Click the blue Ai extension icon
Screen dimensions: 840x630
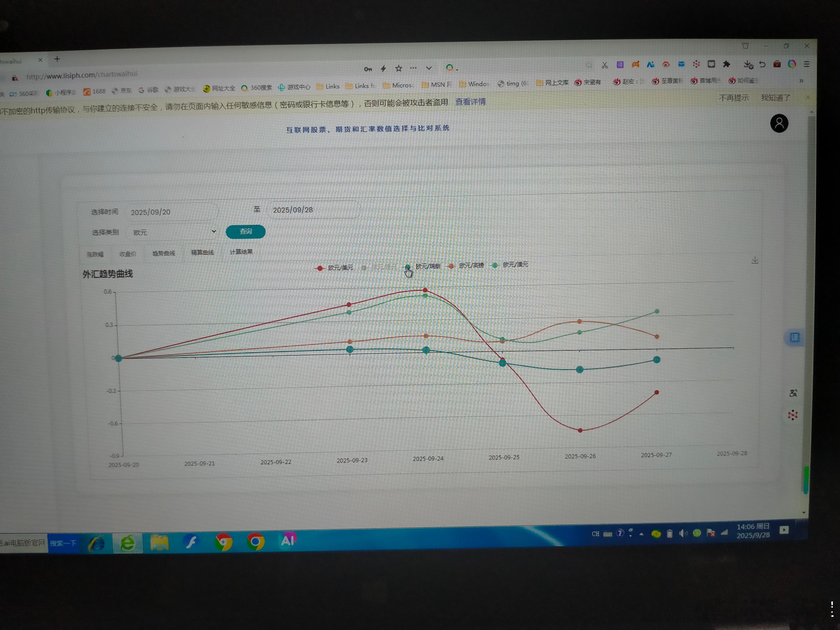pos(651,64)
